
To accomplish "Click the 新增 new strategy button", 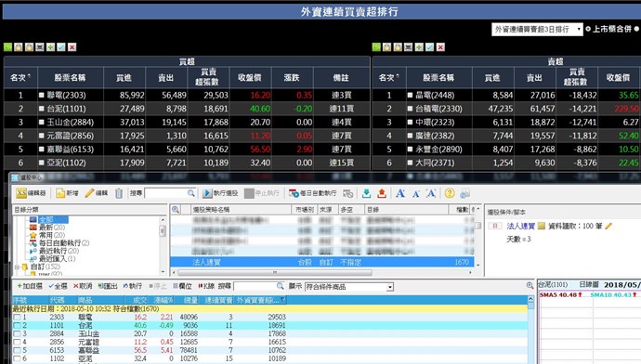I will pos(67,193).
